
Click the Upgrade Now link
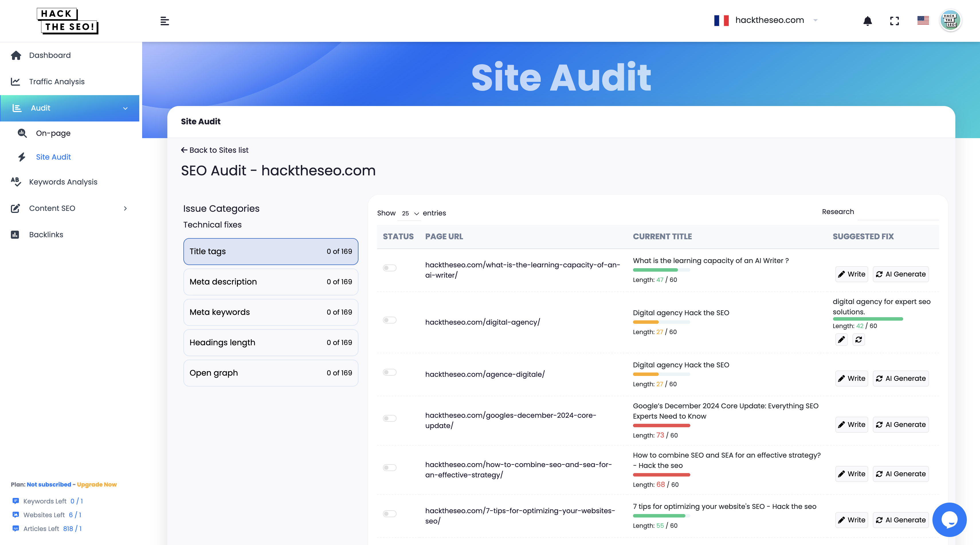coord(97,484)
